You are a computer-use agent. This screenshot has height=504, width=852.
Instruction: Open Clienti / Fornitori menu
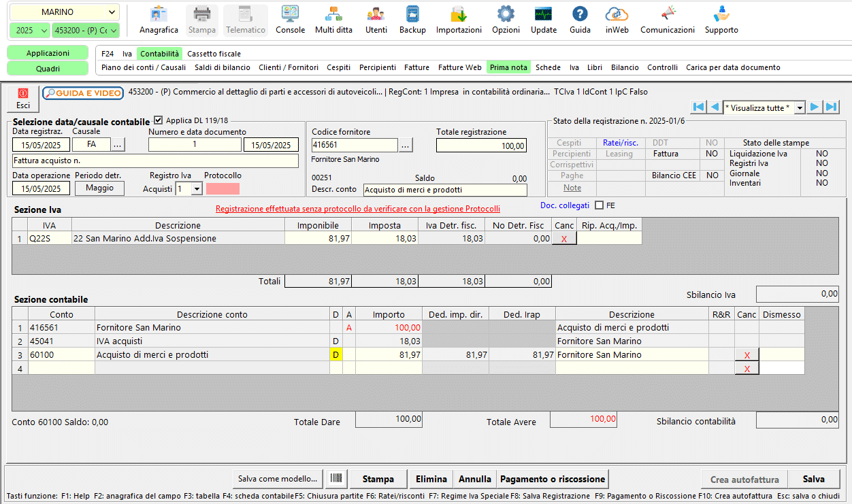pos(289,67)
